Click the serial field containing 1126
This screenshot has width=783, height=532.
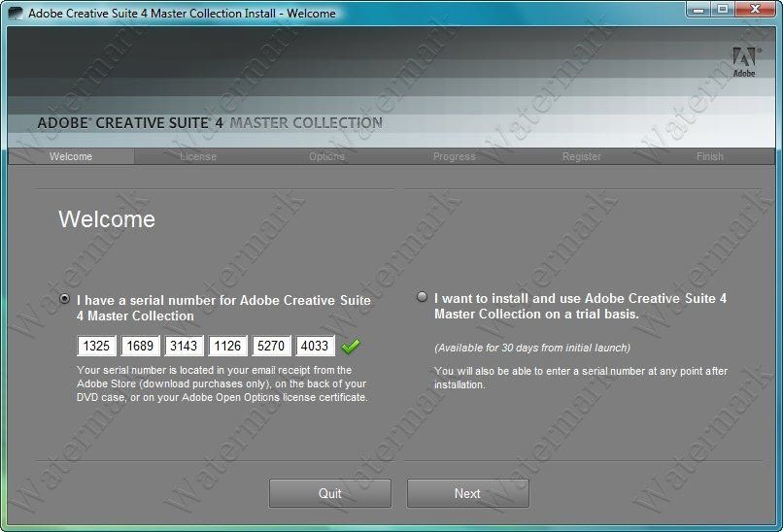pyautogui.click(x=227, y=346)
